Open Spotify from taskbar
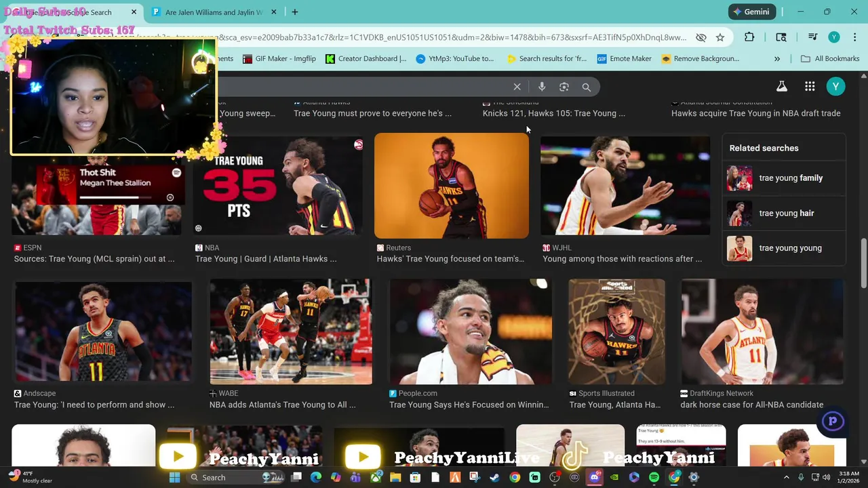 (654, 478)
